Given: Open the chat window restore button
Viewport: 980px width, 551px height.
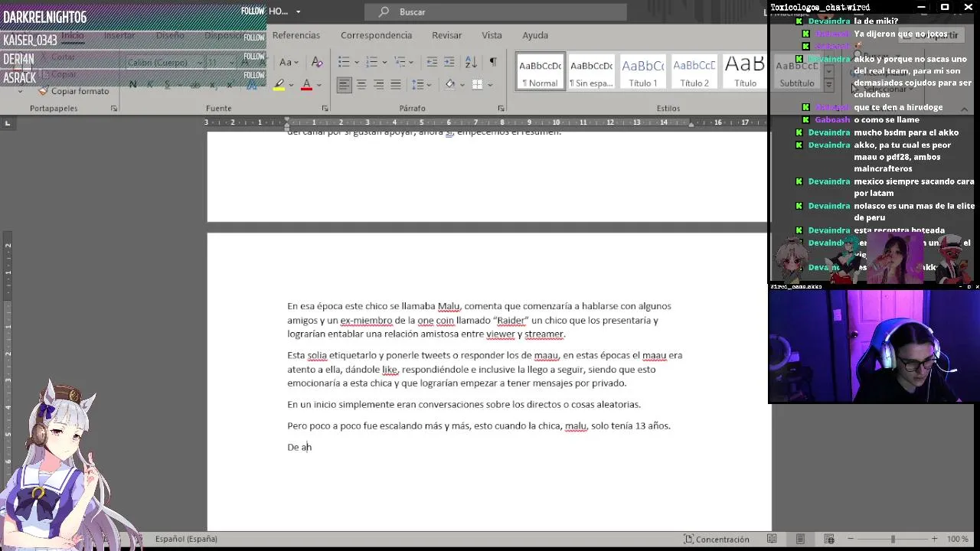Looking at the screenshot, I should [945, 7].
